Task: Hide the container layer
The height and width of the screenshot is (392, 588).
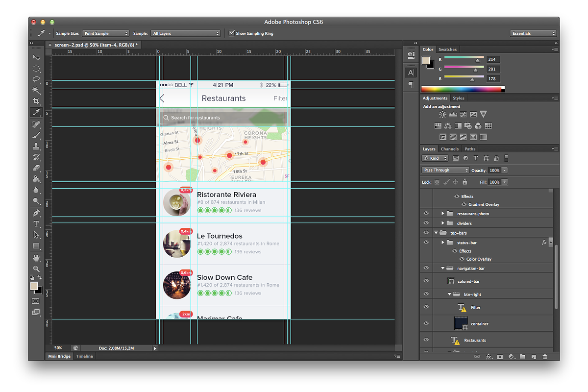Action: 426,323
